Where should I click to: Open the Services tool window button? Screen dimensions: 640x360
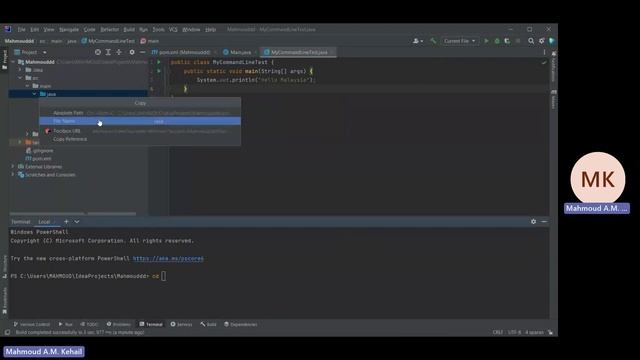pyautogui.click(x=181, y=324)
